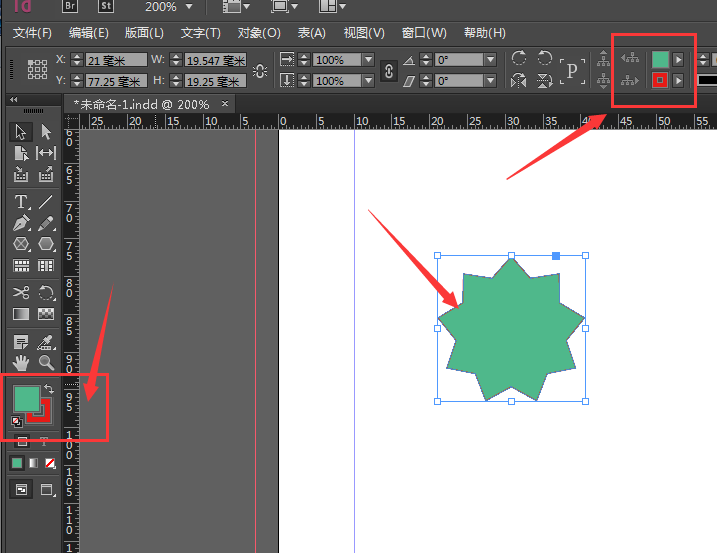The image size is (717, 553).
Task: Expand the vertical scale percentage dropdown
Action: point(368,81)
